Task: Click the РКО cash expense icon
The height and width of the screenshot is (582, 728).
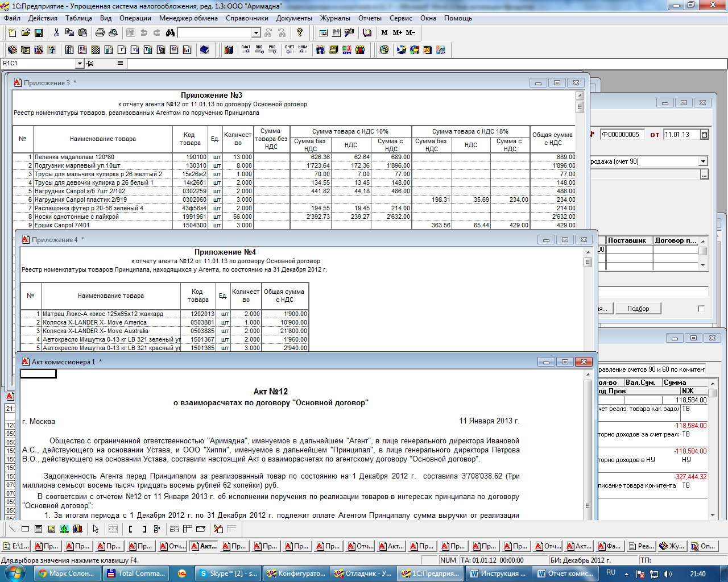Action: tap(272, 50)
